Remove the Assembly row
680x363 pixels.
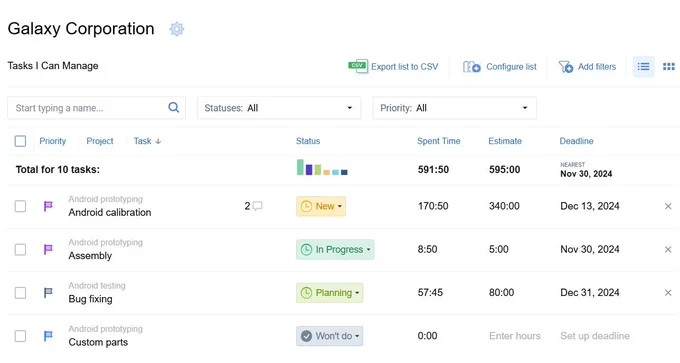(668, 249)
